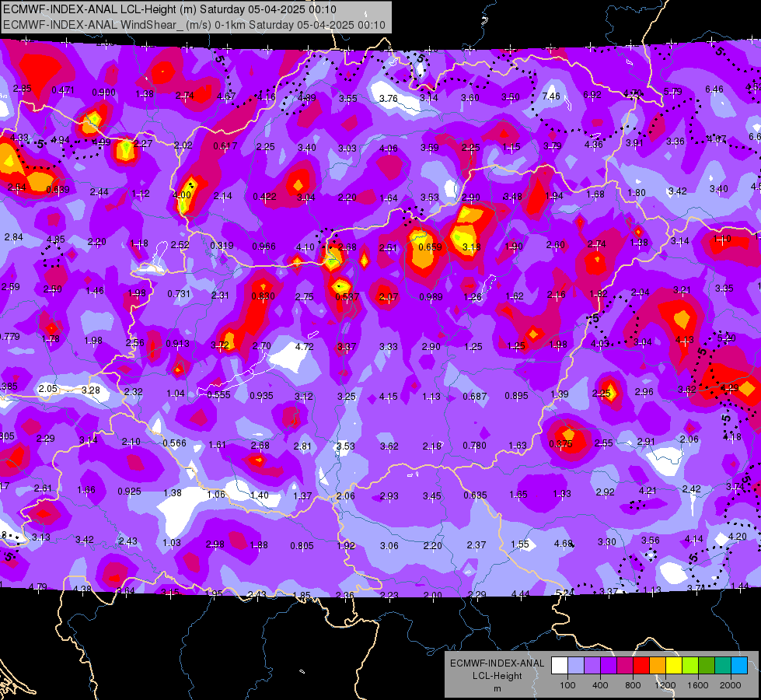Click the legend label 100
Screen dimensions: 761x700
(x=567, y=685)
